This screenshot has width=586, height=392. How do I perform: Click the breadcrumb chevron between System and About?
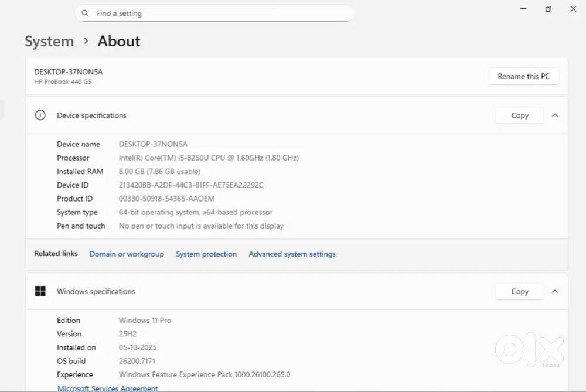(86, 42)
